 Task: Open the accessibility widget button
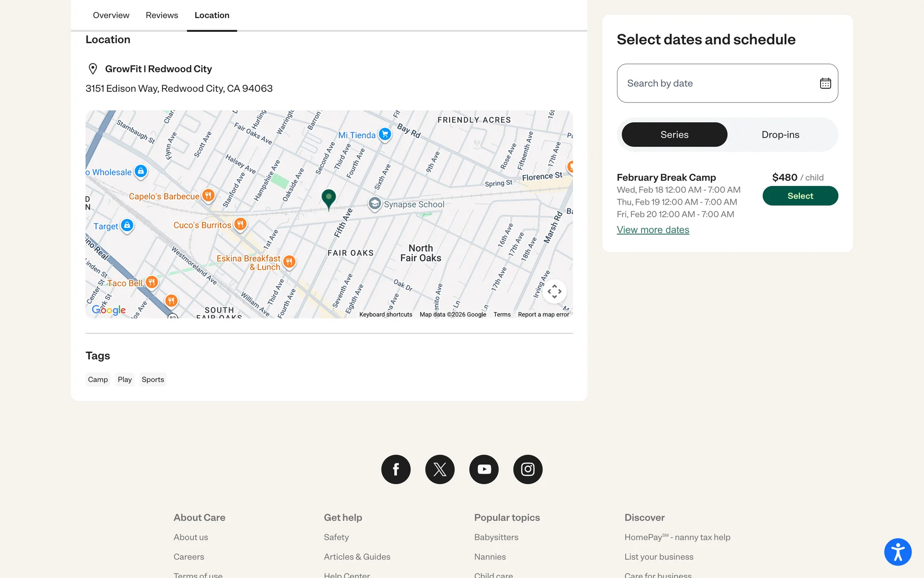tap(898, 552)
